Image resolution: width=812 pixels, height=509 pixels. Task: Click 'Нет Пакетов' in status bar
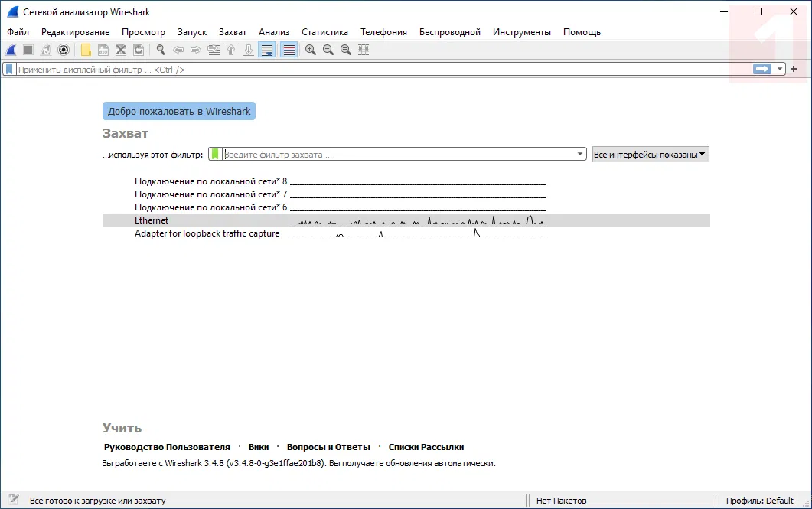(x=561, y=501)
